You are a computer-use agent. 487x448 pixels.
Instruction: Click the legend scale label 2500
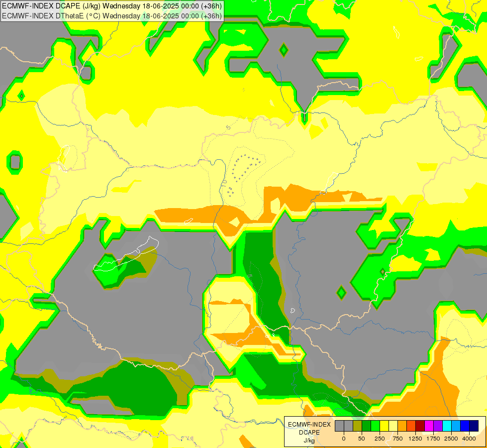click(x=451, y=439)
